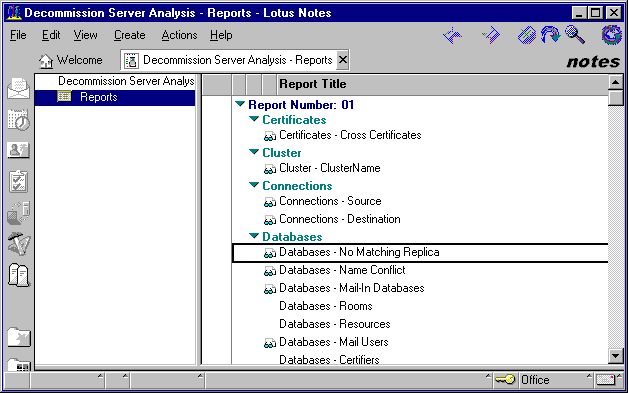Click the mail envelope status bar icon
Viewport: 628px width, 393px height.
point(605,379)
